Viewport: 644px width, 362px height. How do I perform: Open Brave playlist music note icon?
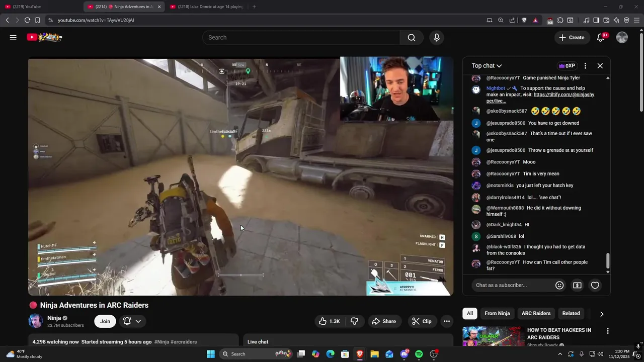[586, 20]
